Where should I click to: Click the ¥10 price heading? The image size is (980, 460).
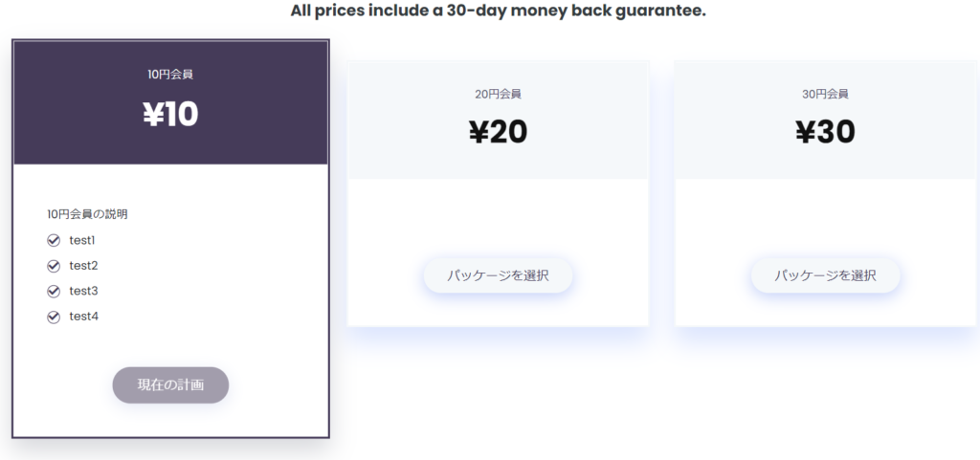tap(170, 114)
